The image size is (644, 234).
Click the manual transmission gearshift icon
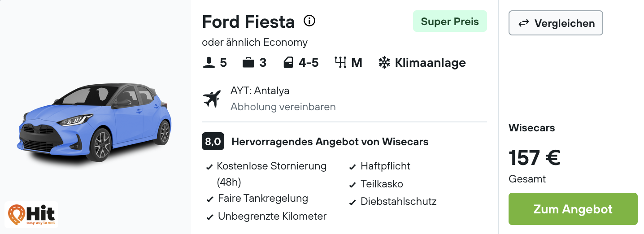tap(341, 63)
